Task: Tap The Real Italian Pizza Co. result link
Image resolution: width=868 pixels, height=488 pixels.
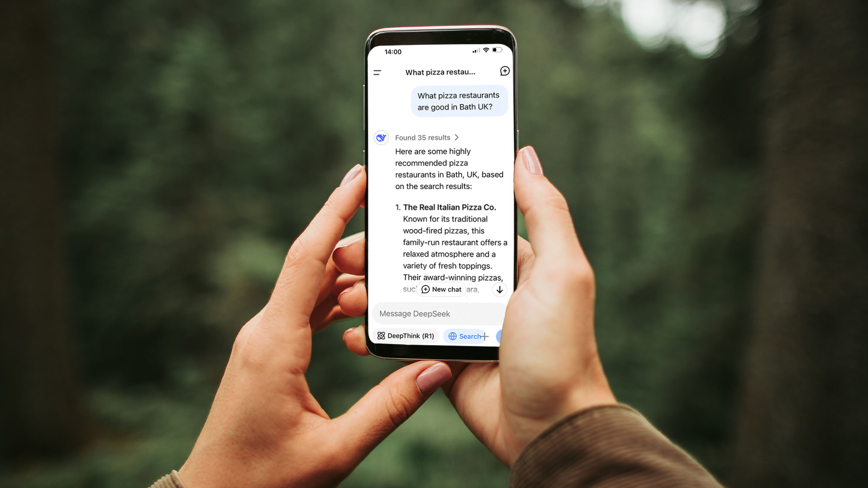Action: [449, 207]
